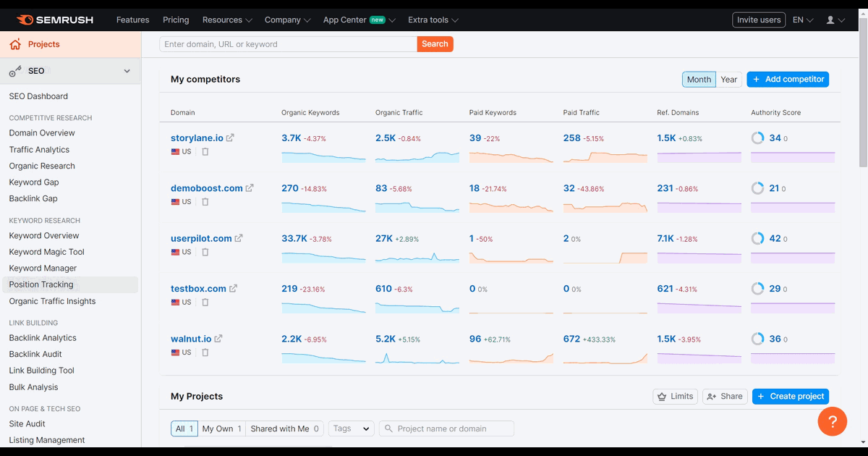The height and width of the screenshot is (456, 868).
Task: Go to Traffic Analytics
Action: tap(39, 150)
